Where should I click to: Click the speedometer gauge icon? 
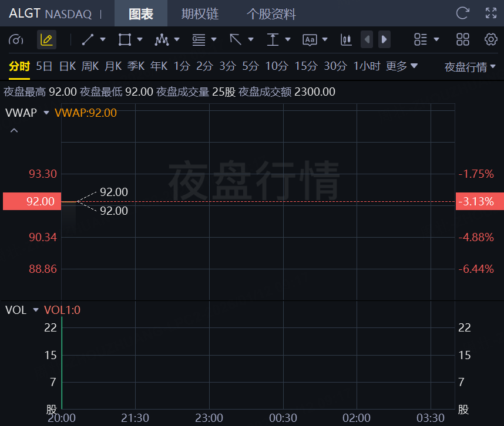[x=16, y=40]
